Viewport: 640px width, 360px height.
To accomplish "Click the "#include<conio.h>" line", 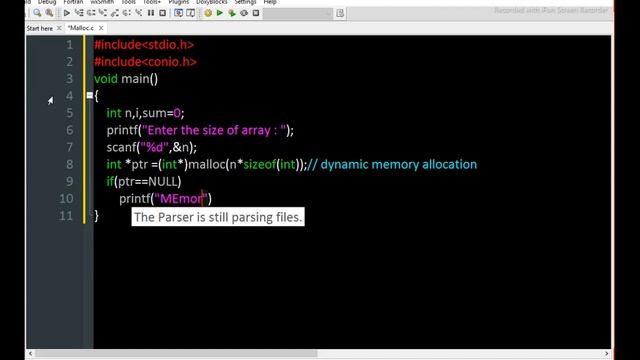I will tap(145, 62).
